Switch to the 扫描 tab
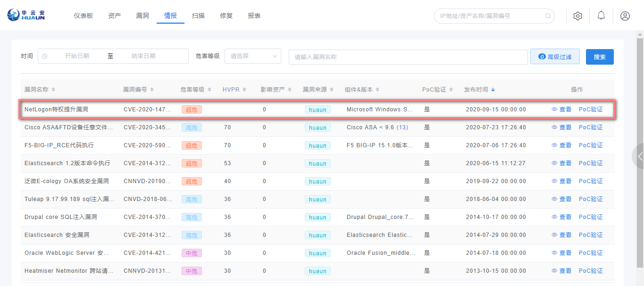 [x=198, y=16]
